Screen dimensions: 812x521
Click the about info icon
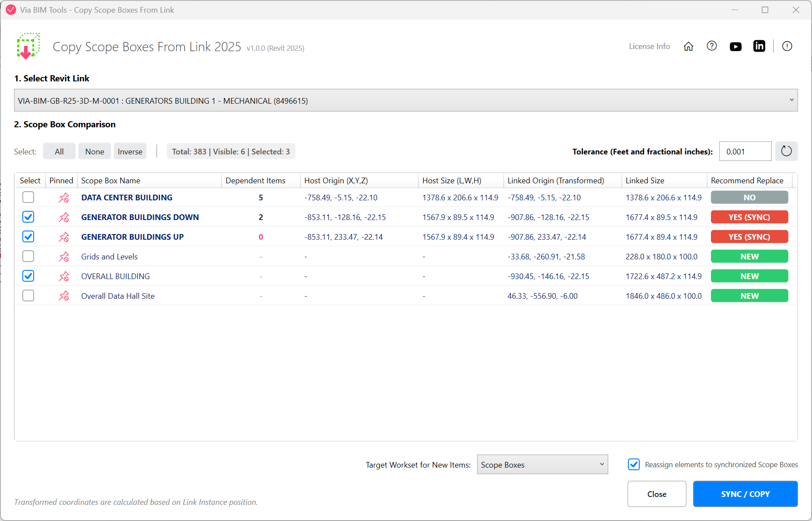pyautogui.click(x=787, y=46)
